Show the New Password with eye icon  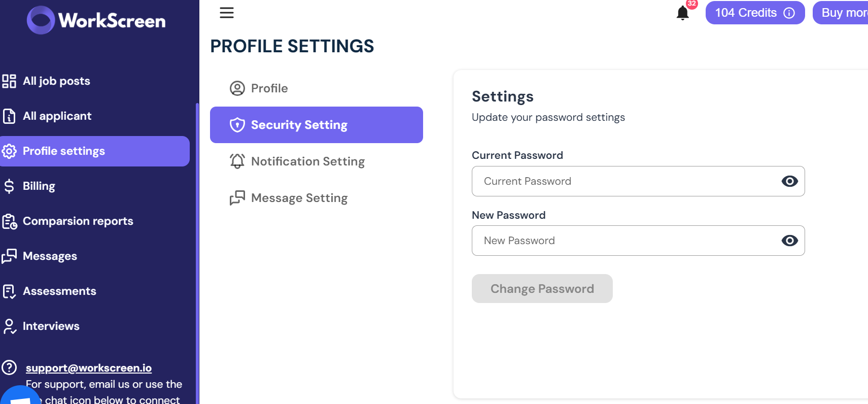click(789, 241)
